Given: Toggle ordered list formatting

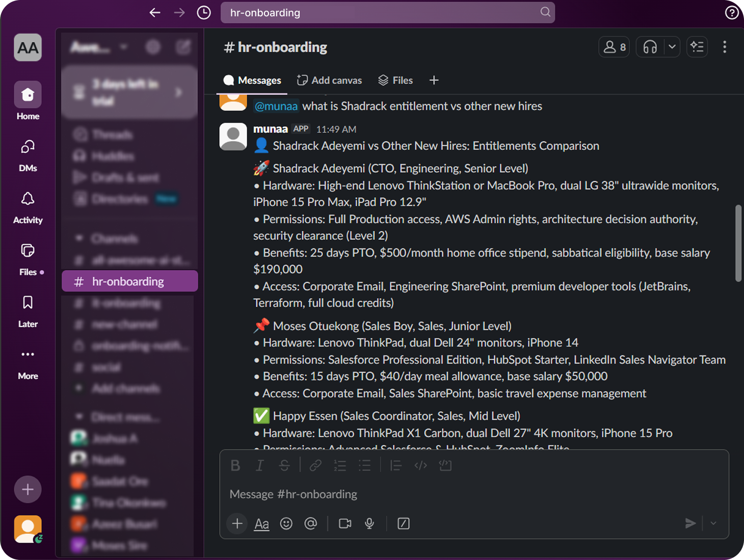Looking at the screenshot, I should point(340,465).
